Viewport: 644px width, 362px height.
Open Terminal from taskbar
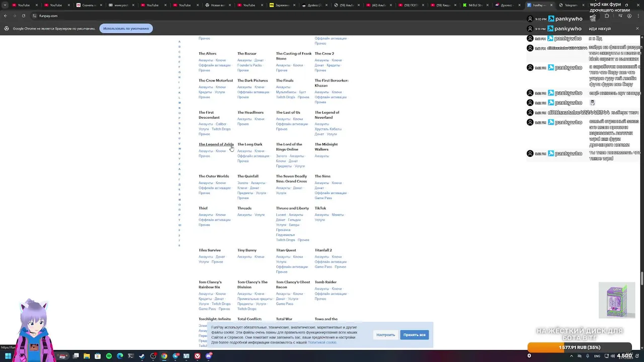[x=131, y=356]
